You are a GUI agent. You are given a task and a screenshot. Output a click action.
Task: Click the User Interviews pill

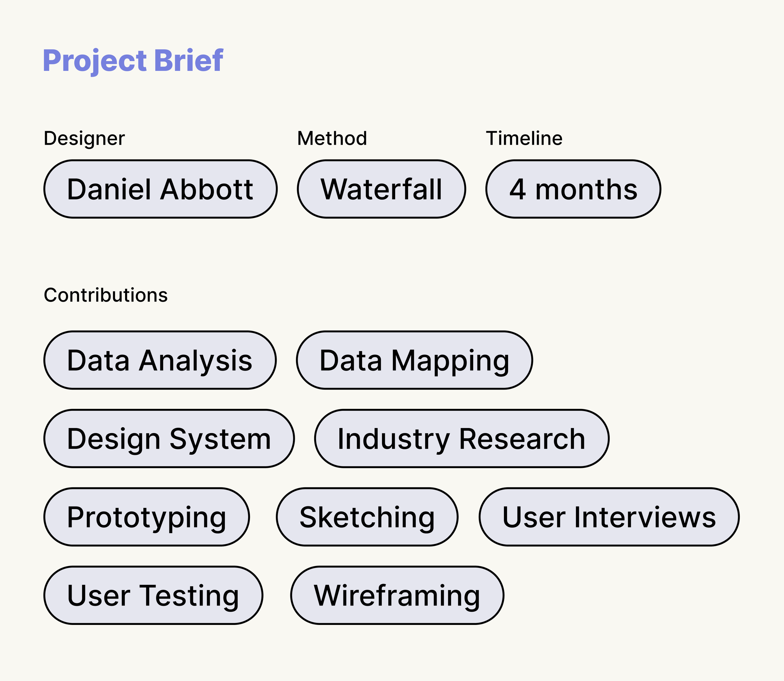[609, 517]
